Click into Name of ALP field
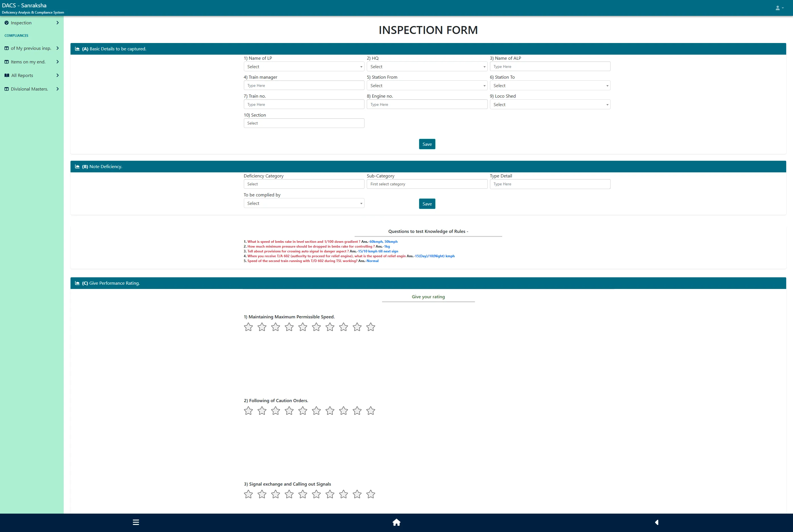This screenshot has width=793, height=532. [x=550, y=66]
